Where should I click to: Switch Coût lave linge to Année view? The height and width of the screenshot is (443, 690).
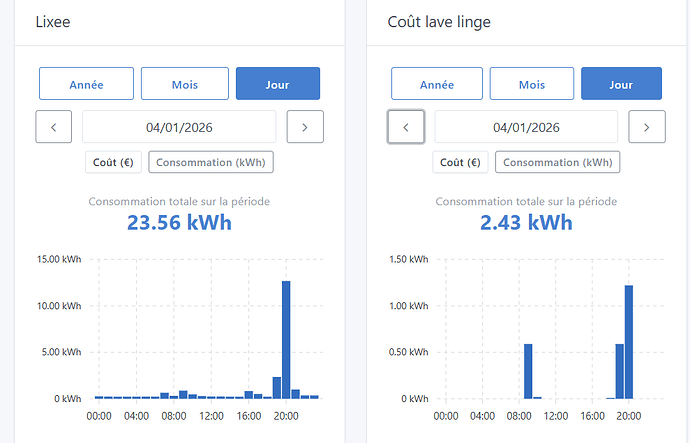click(x=437, y=84)
